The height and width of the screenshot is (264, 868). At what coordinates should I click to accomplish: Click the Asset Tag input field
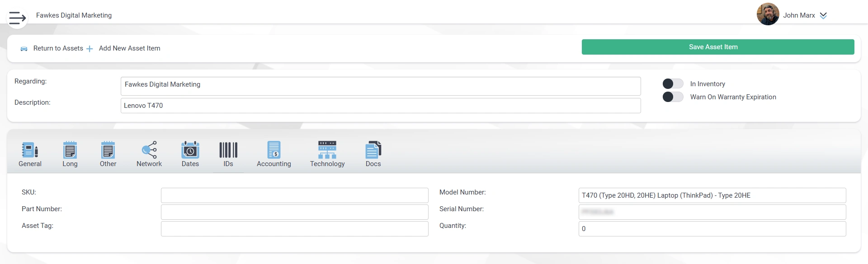(295, 229)
